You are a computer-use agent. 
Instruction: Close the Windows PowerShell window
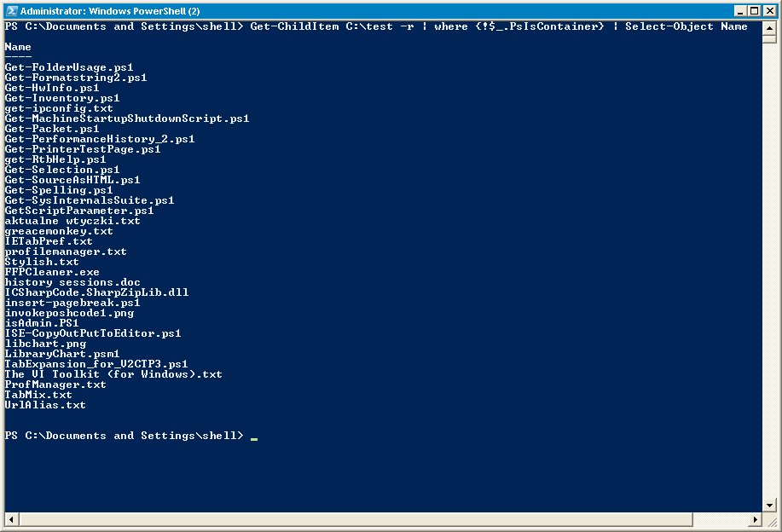coord(769,11)
